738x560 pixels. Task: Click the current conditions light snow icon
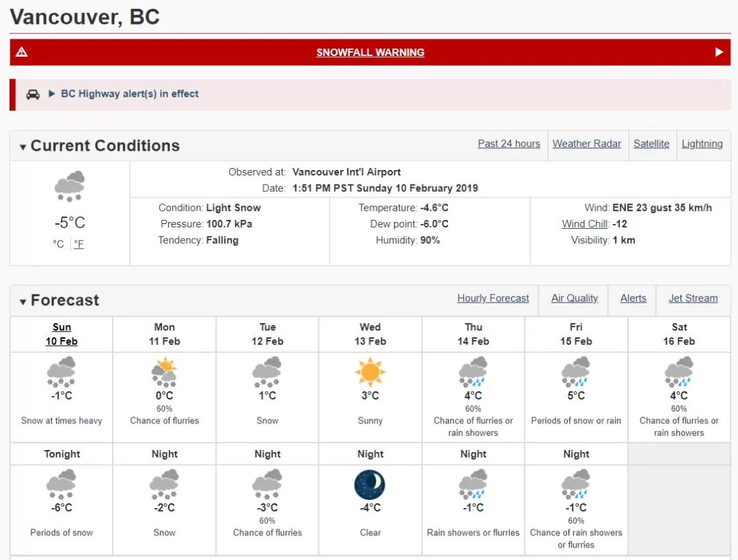pos(70,186)
